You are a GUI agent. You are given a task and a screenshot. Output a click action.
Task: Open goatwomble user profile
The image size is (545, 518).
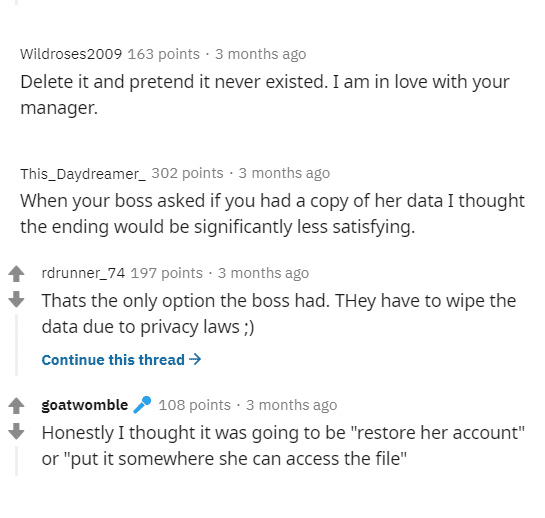(85, 405)
